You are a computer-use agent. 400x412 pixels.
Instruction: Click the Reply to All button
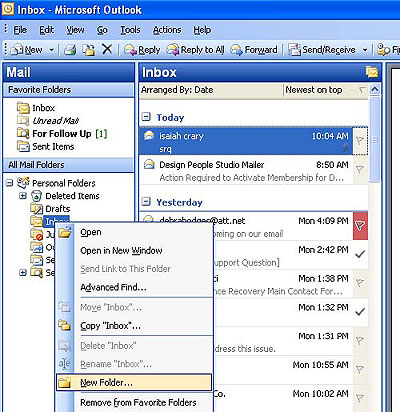coord(195,50)
